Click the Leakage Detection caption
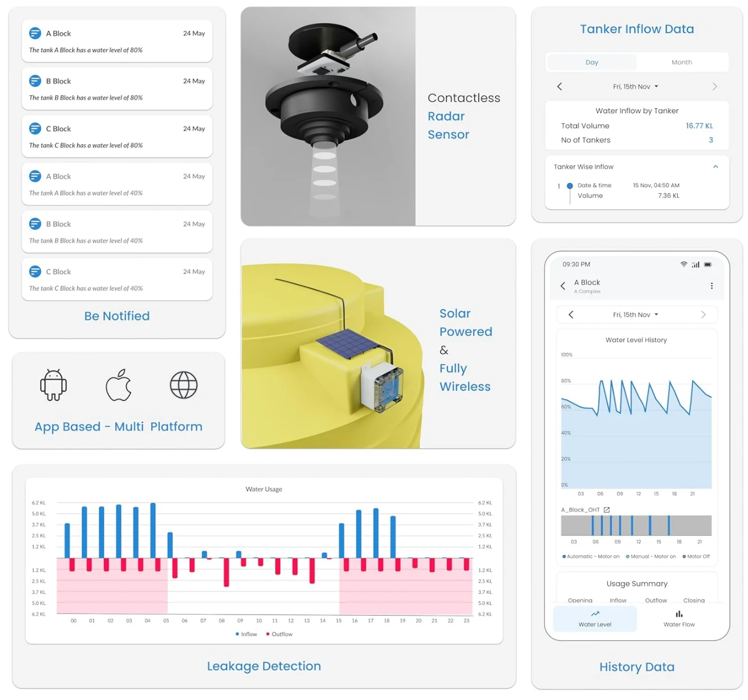 pyautogui.click(x=264, y=666)
